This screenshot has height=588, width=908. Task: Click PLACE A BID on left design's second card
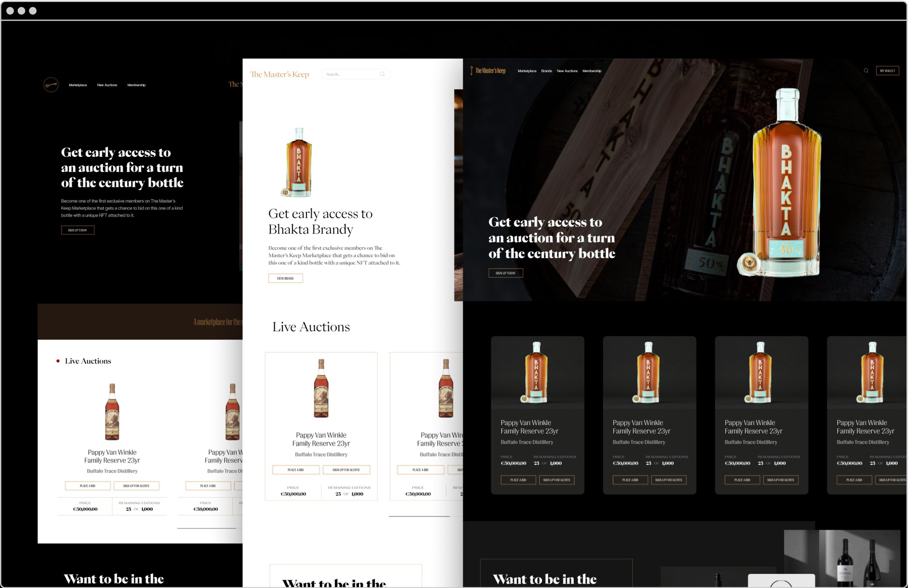point(208,486)
